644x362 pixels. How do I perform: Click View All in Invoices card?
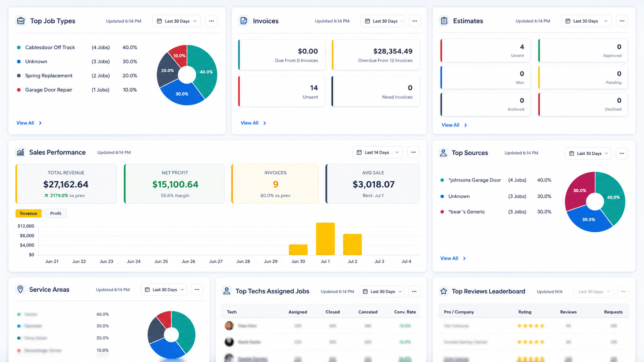point(253,123)
